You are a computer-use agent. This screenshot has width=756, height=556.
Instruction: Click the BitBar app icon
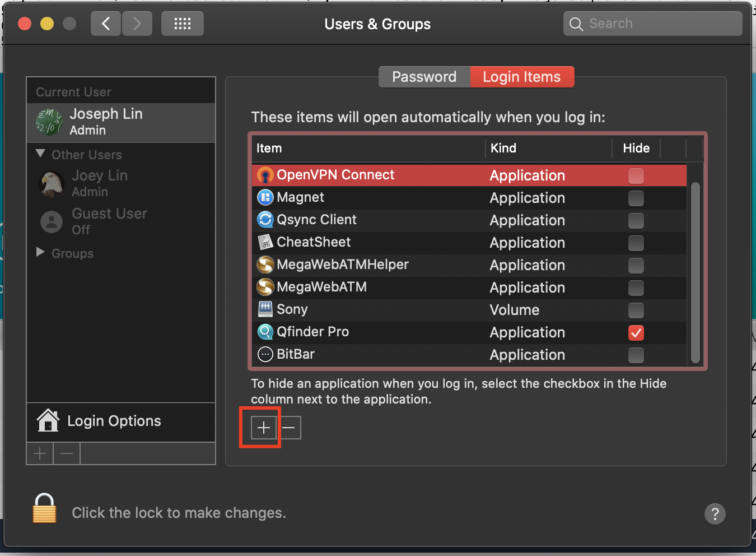[x=265, y=354]
